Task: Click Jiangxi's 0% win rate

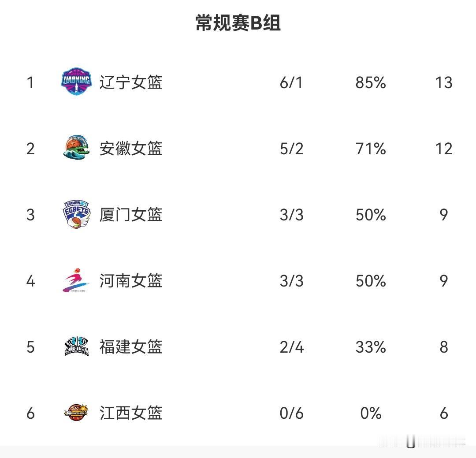Action: coord(371,413)
